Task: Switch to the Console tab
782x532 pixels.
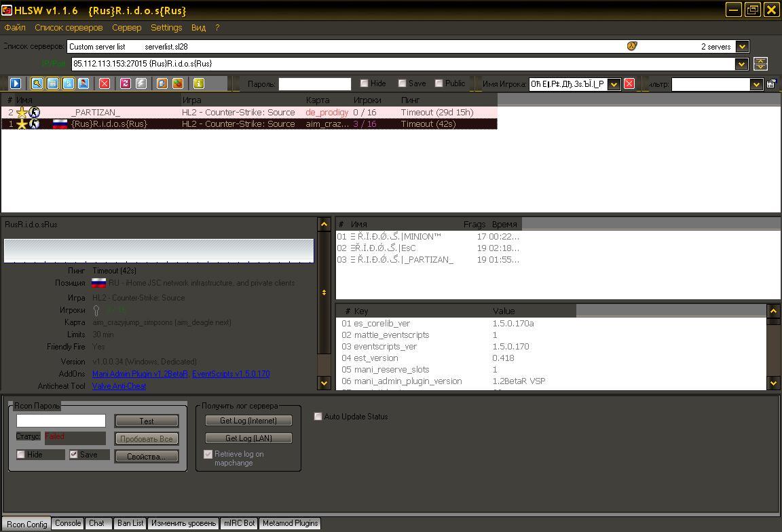Action: coord(68,523)
